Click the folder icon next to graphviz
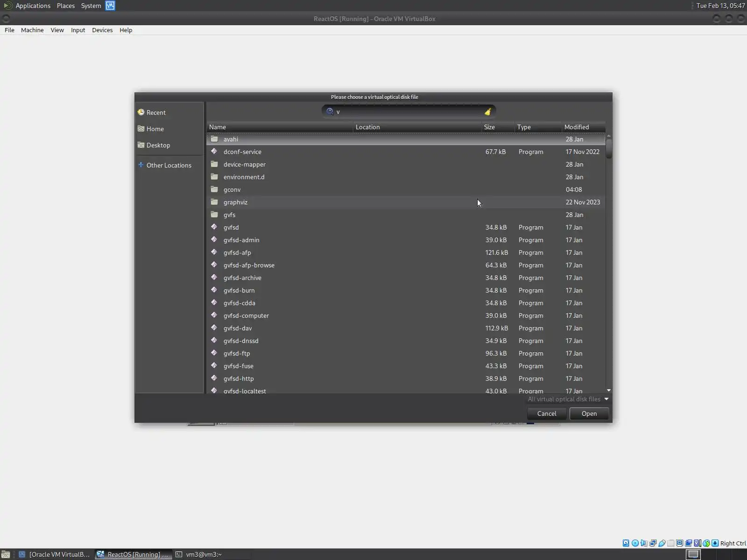Image resolution: width=747 pixels, height=560 pixels. click(x=214, y=202)
